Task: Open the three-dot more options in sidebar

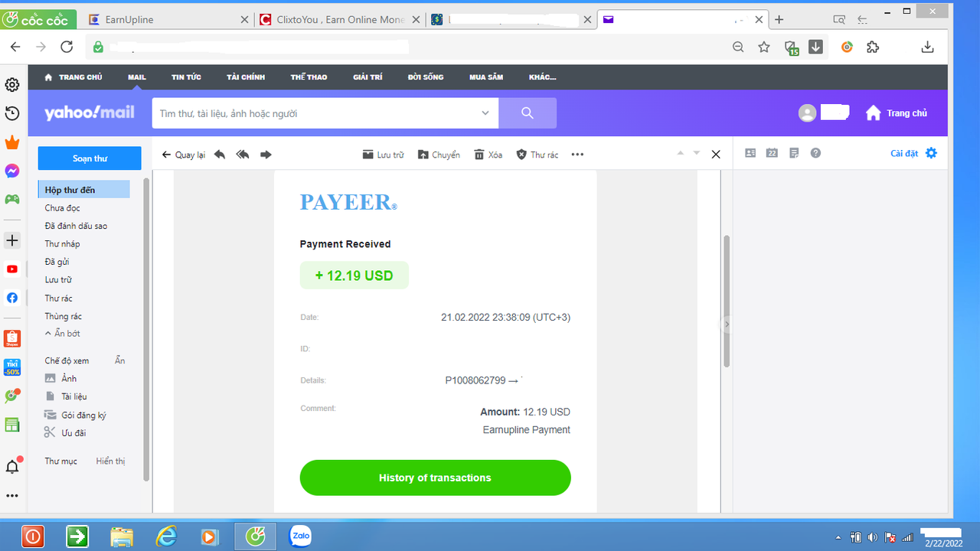Action: click(x=12, y=496)
